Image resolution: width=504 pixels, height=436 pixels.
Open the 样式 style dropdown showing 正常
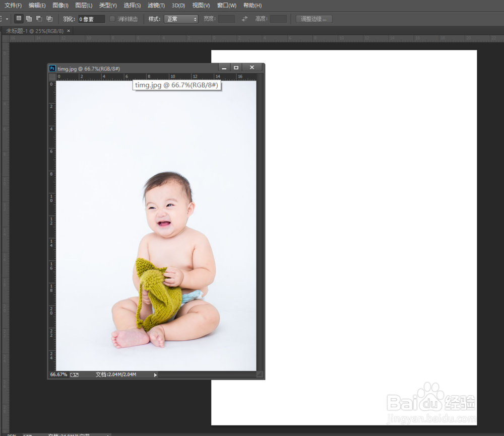(x=181, y=19)
